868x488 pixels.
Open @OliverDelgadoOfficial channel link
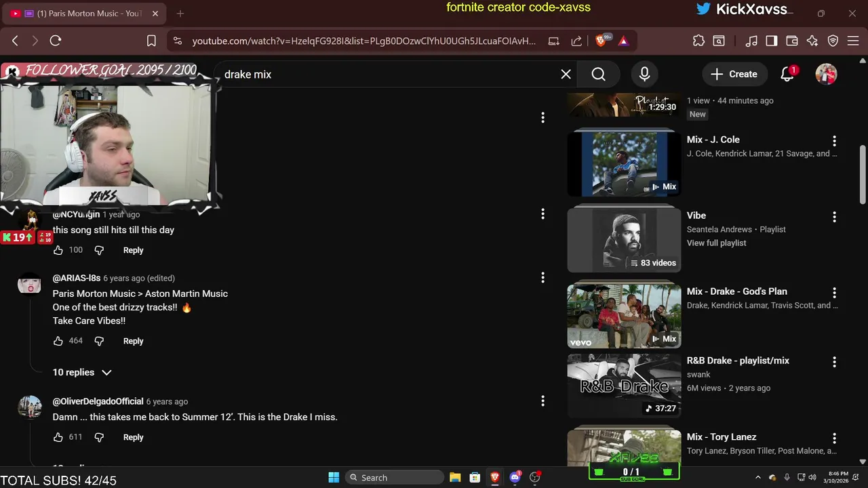tap(98, 401)
